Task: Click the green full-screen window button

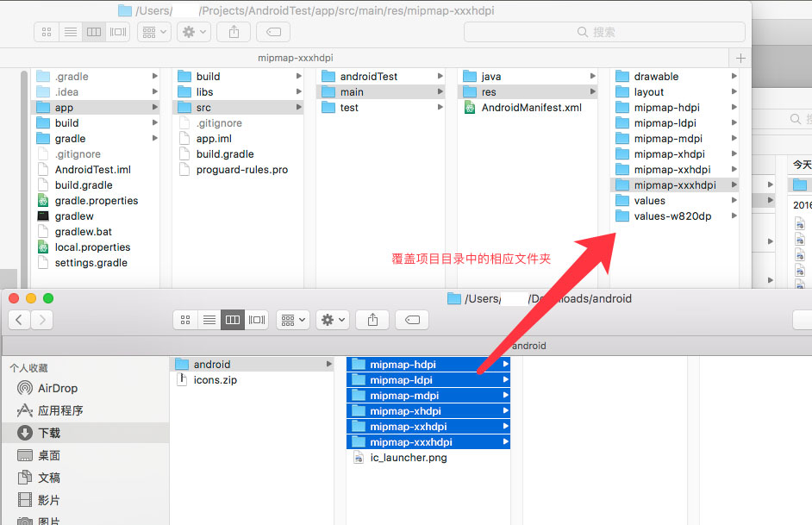Action: (x=48, y=298)
